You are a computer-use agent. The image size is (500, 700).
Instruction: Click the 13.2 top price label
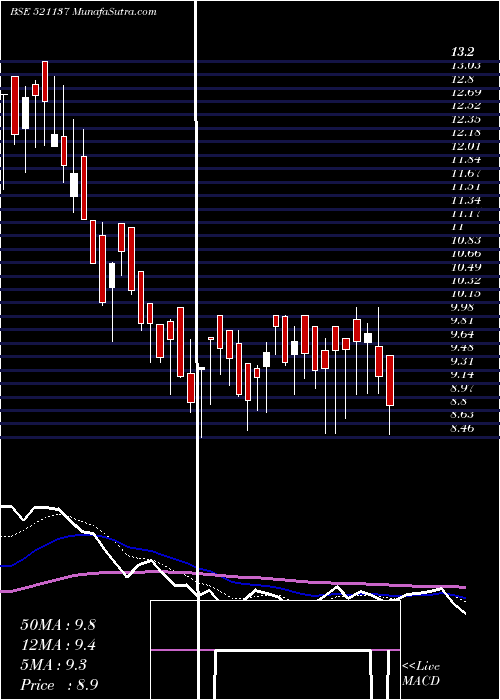click(462, 52)
